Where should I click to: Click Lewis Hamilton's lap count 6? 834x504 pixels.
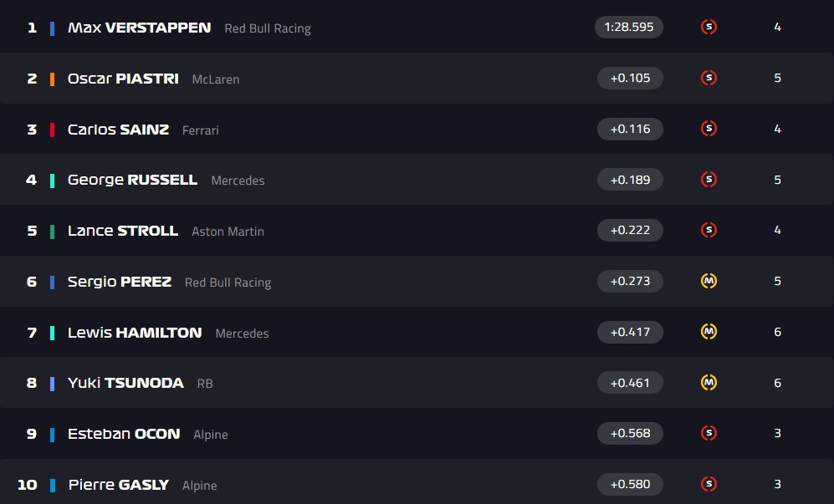click(x=777, y=332)
